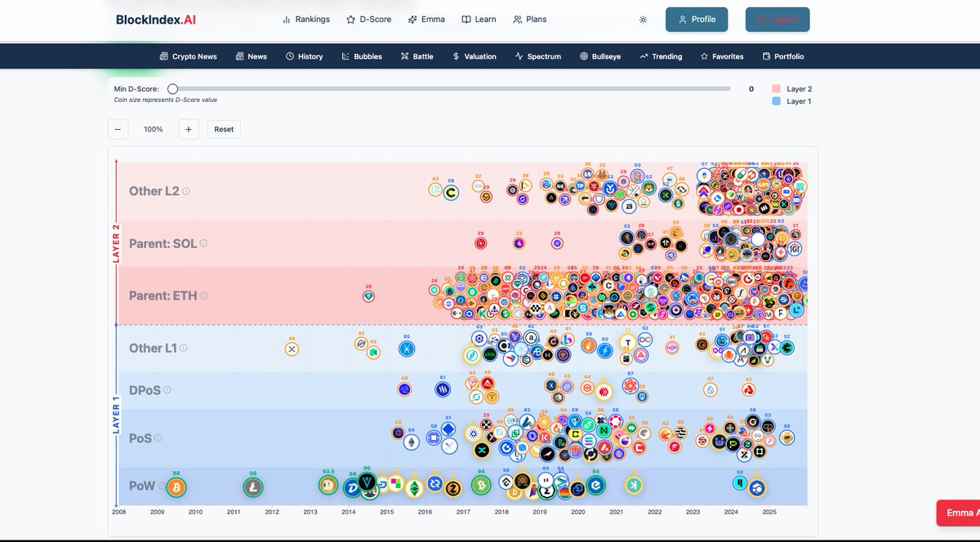
Task: Select the Parent: SOL bubble scored 33
Action: [x=519, y=243]
